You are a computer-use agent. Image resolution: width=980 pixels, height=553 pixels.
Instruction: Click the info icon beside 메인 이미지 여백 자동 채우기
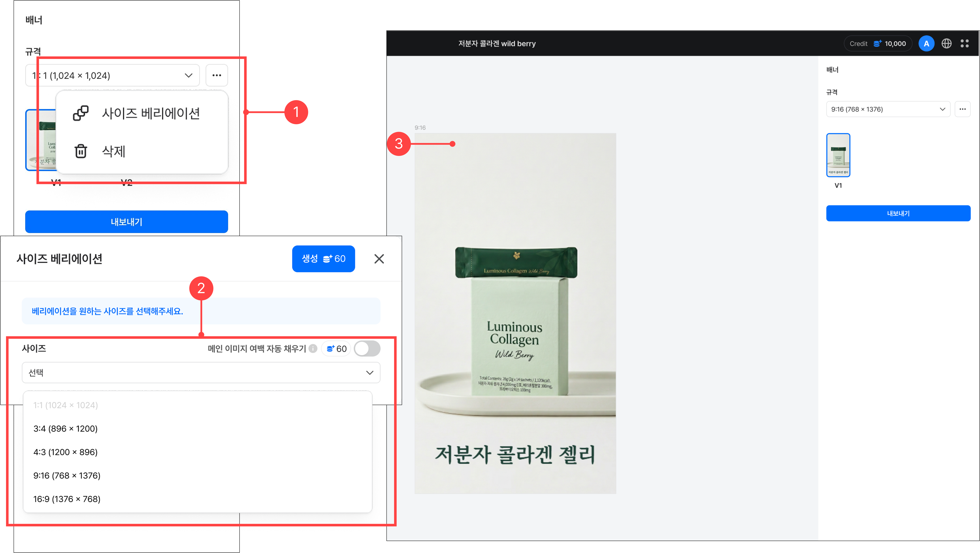pyautogui.click(x=313, y=348)
